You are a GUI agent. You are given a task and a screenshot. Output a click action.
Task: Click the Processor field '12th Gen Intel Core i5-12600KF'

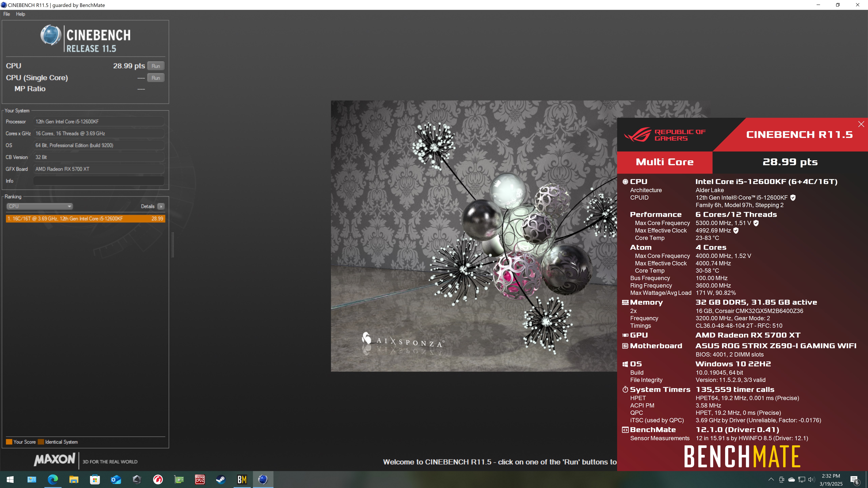99,122
